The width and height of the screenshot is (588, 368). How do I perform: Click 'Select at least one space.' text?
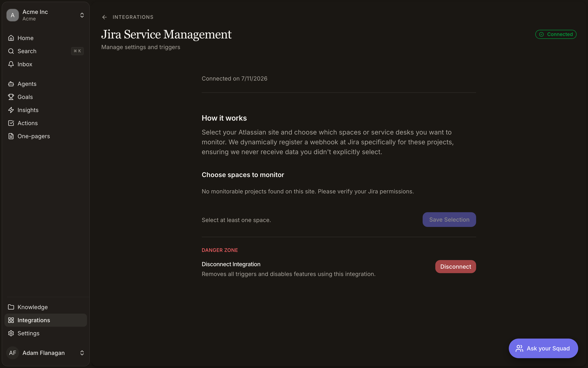tap(236, 220)
